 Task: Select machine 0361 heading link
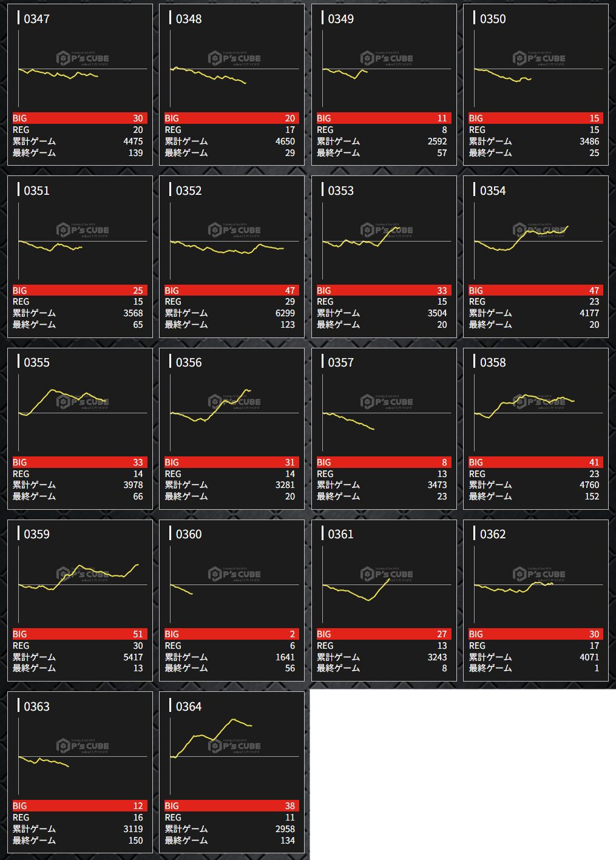pyautogui.click(x=340, y=534)
